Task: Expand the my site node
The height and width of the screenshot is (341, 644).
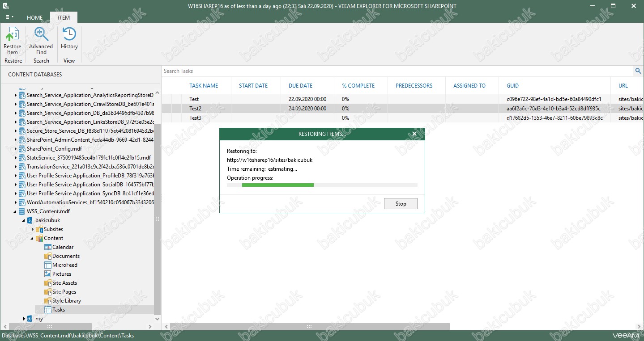Action: coord(24,319)
